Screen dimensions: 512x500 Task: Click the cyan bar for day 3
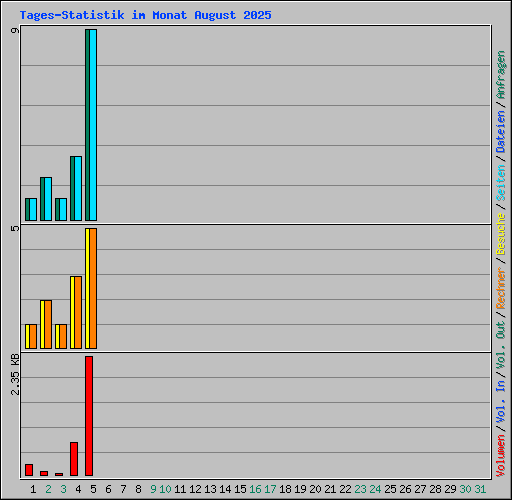tap(63, 209)
